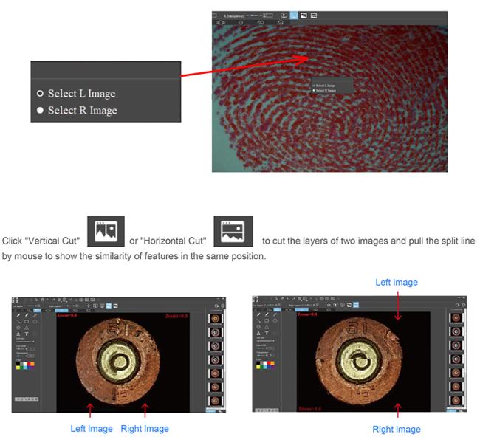The height and width of the screenshot is (448, 480).
Task: Choose Select R Image in the enlarged panel
Action: [41, 110]
